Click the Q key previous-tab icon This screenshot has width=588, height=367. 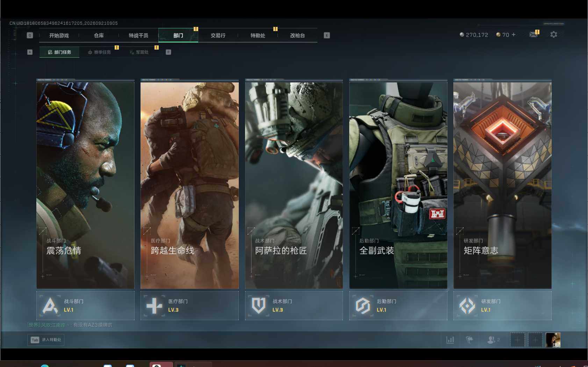(x=30, y=35)
